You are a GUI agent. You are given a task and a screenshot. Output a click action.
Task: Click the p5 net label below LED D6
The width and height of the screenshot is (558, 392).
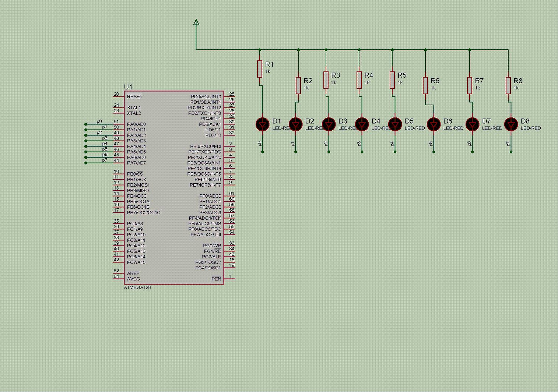point(431,144)
